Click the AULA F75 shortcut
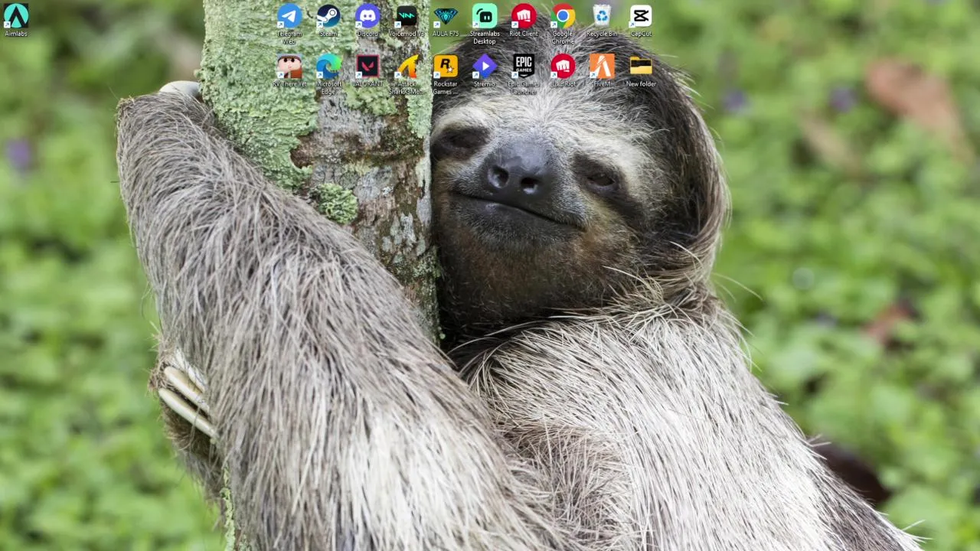 pos(446,20)
